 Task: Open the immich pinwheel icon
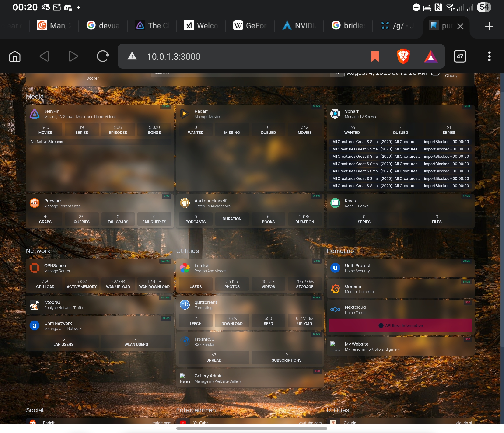(185, 268)
